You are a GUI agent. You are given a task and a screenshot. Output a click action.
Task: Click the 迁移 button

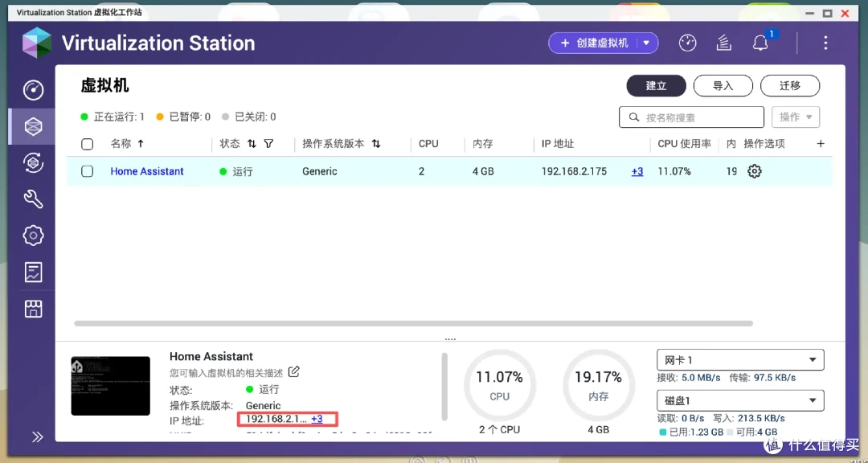coord(790,86)
